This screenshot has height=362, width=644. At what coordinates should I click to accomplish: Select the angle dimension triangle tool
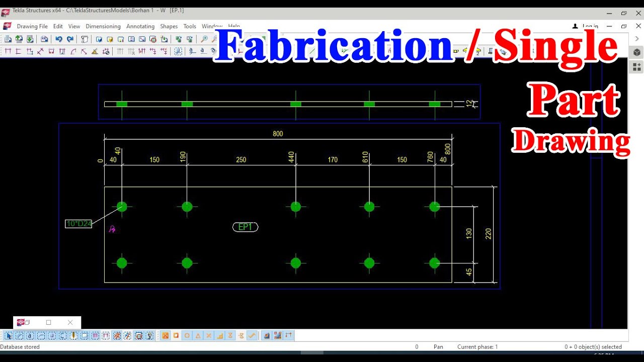[95, 51]
